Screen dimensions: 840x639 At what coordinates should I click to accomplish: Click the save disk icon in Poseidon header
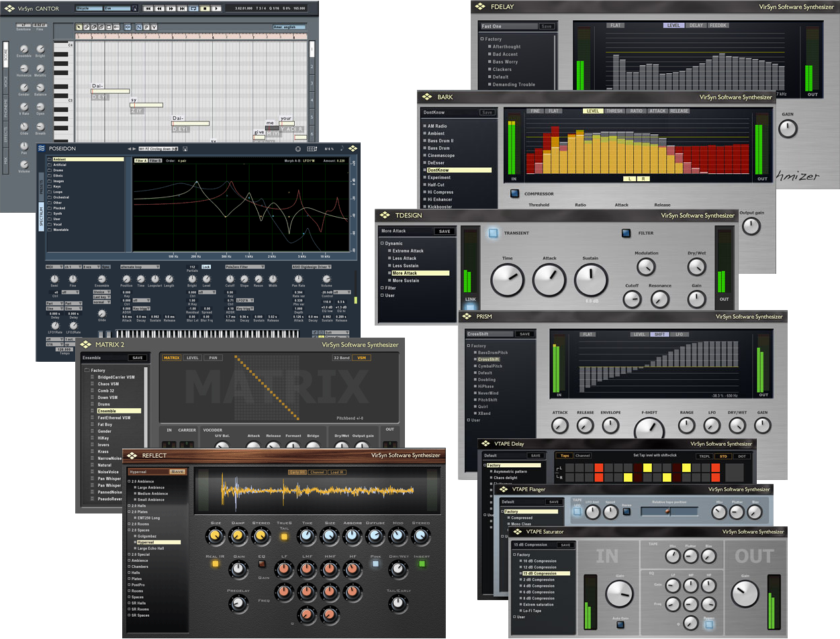pyautogui.click(x=185, y=148)
